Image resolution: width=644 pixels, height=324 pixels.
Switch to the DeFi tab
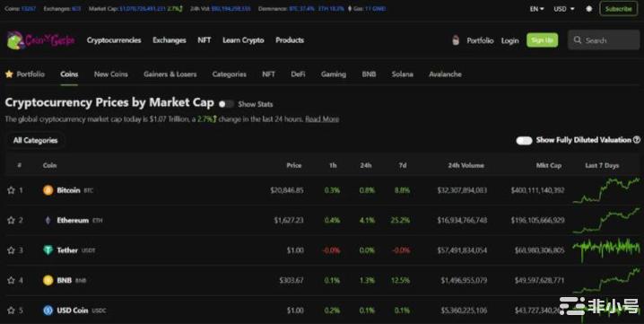tap(298, 74)
